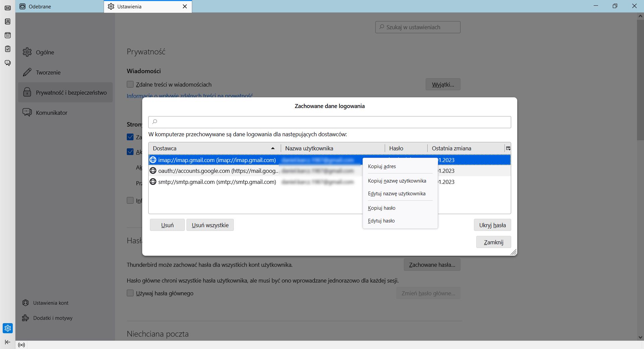644x349 pixels.
Task: Switch to the Odebrane tab
Action: 60,6
